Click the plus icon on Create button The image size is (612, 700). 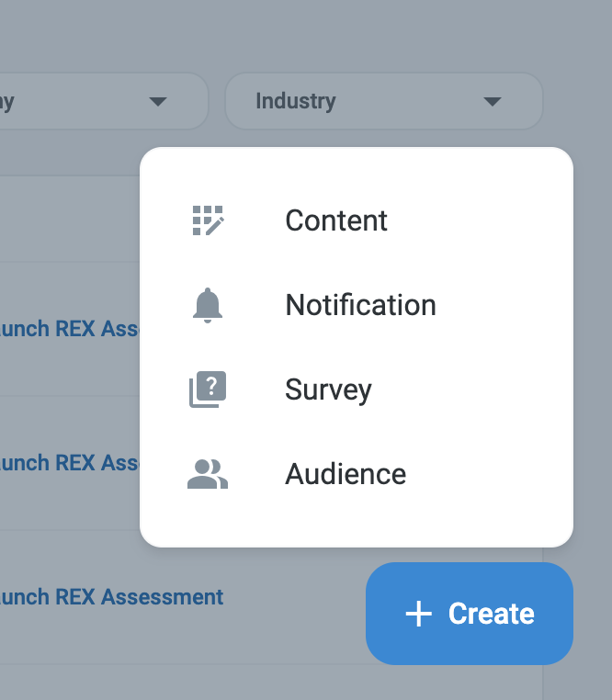pyautogui.click(x=418, y=614)
